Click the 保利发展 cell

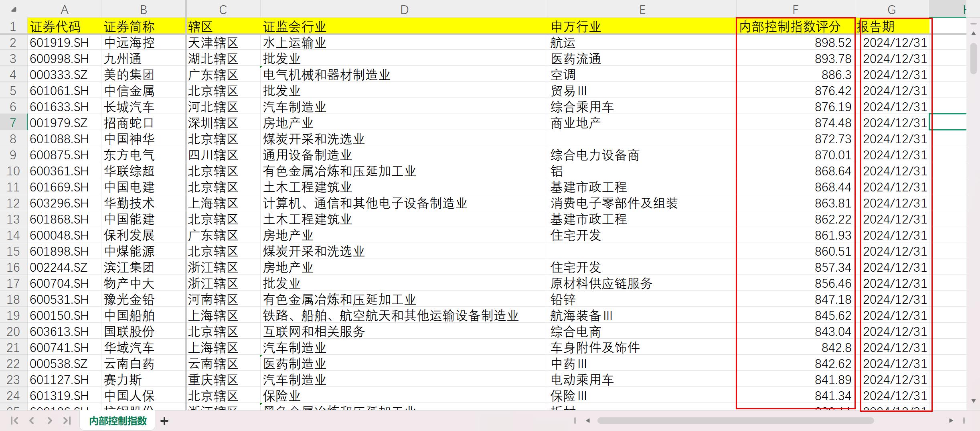click(x=144, y=235)
